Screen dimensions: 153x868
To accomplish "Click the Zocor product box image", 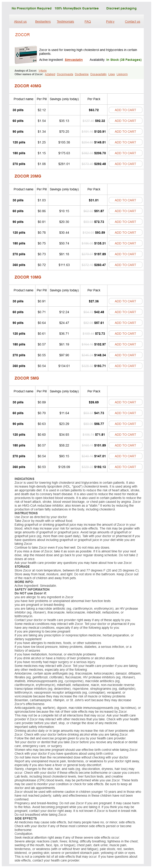I will pos(26,55).
